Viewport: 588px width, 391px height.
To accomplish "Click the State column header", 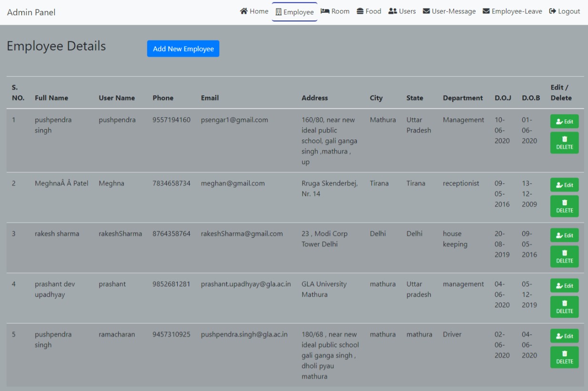I will click(x=415, y=98).
